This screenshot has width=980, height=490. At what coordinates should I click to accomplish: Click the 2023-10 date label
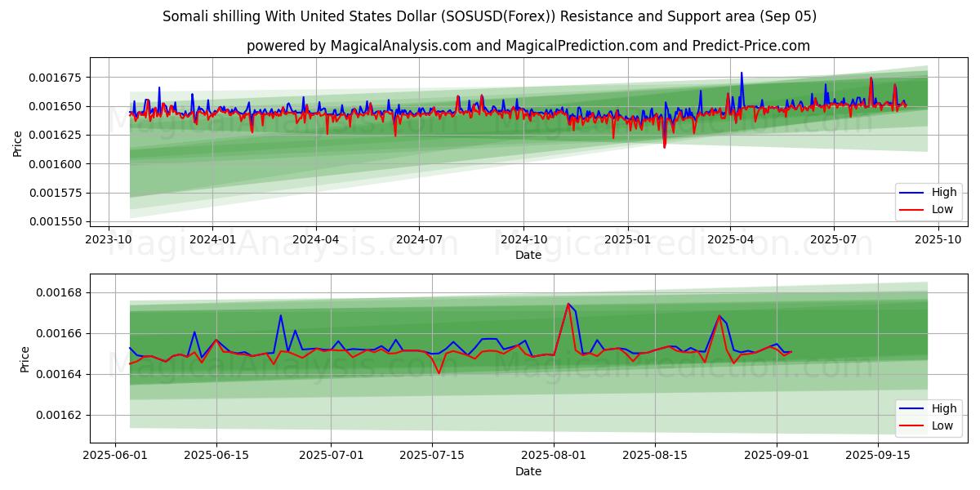point(109,240)
